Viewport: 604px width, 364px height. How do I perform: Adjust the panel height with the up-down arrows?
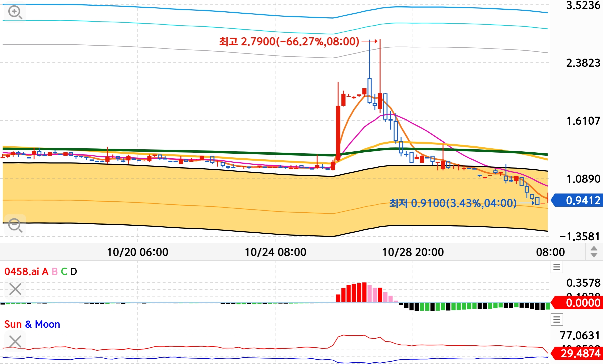tap(594, 252)
